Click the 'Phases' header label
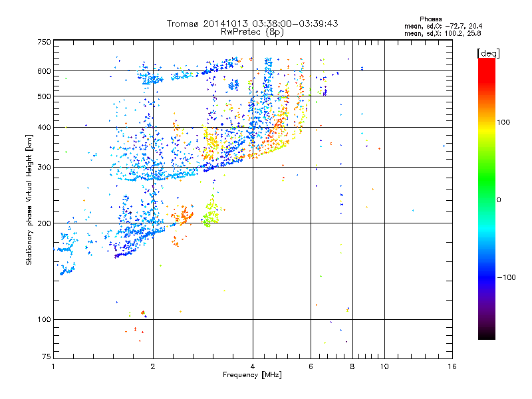Image resolution: width=532 pixels, height=399 pixels. point(430,19)
